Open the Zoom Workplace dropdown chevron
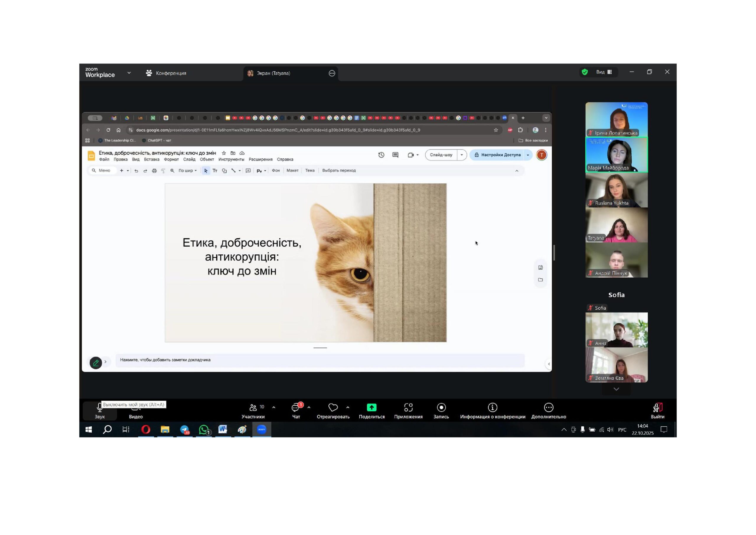Viewport: 756px width, 535px height. tap(129, 73)
